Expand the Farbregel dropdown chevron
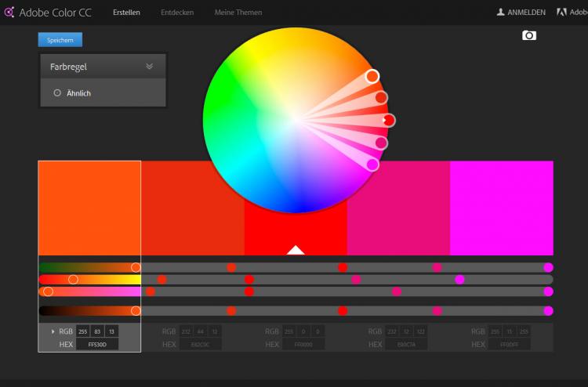 coord(150,67)
